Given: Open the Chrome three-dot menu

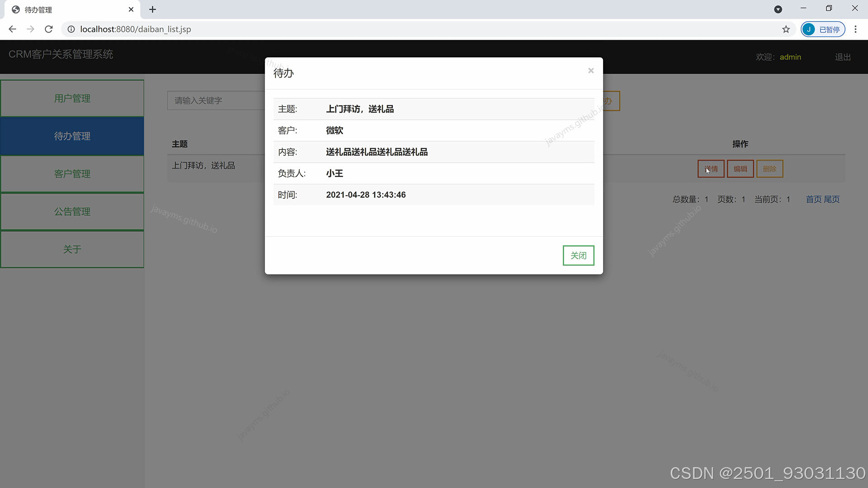Looking at the screenshot, I should 855,29.
